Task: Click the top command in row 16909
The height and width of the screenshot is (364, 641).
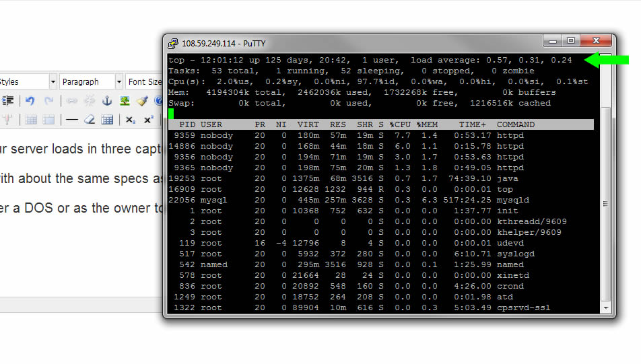Action: point(505,189)
